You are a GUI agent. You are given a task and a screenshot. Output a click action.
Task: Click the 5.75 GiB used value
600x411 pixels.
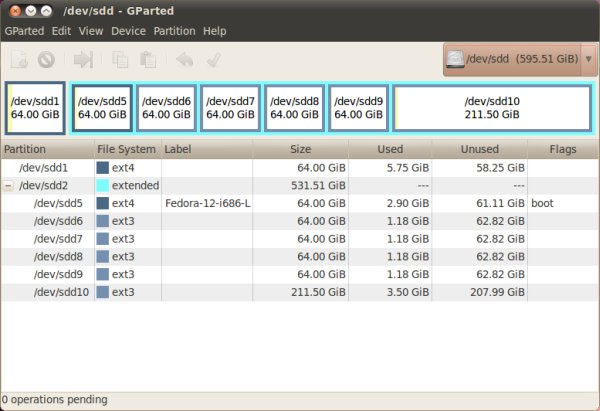tap(408, 168)
